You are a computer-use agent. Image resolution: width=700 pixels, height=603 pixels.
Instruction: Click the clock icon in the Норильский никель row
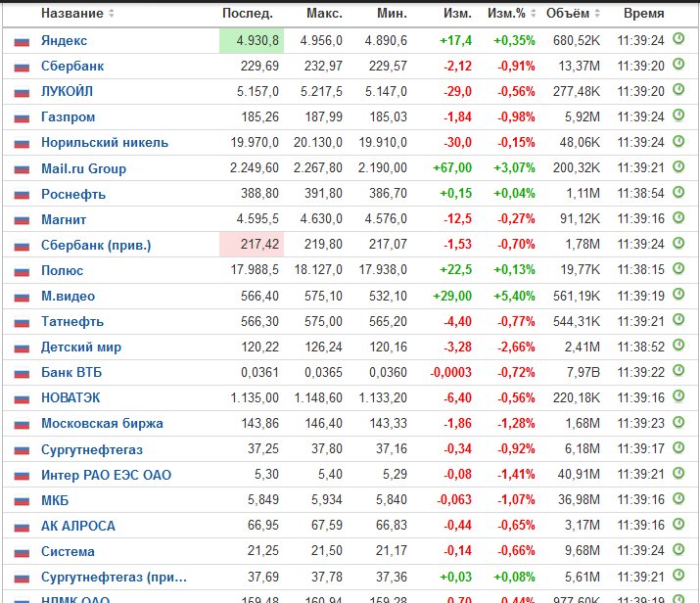(678, 141)
